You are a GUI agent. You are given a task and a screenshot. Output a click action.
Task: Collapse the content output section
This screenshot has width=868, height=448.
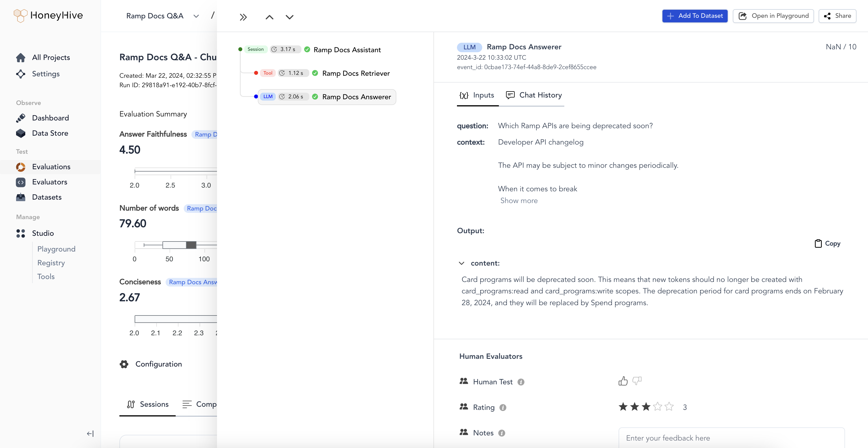click(462, 263)
